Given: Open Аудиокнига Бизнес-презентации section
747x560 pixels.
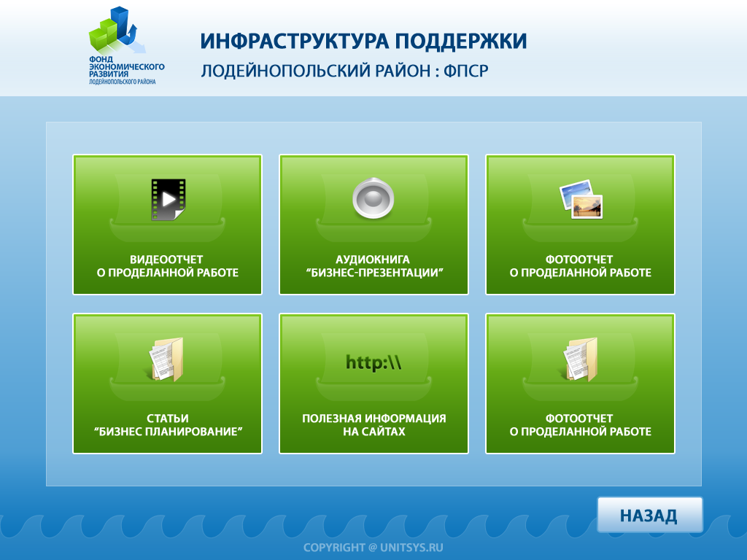Looking at the screenshot, I should 373,224.
